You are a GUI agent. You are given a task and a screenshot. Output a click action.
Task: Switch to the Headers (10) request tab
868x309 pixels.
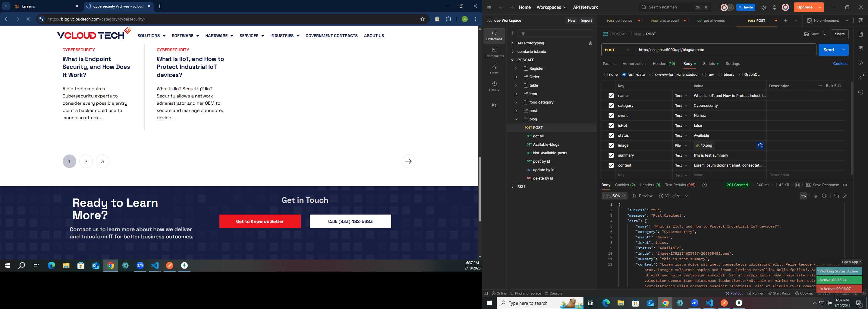click(664, 64)
